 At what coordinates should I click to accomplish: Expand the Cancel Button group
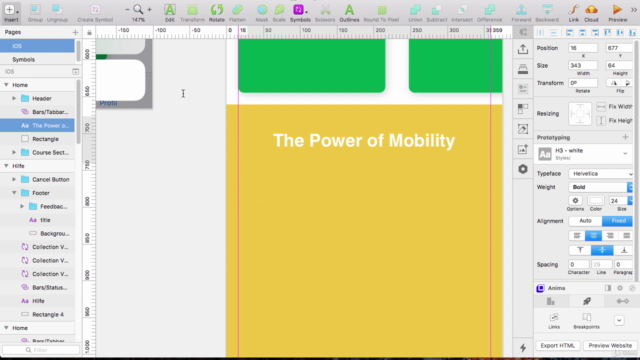(x=14, y=179)
